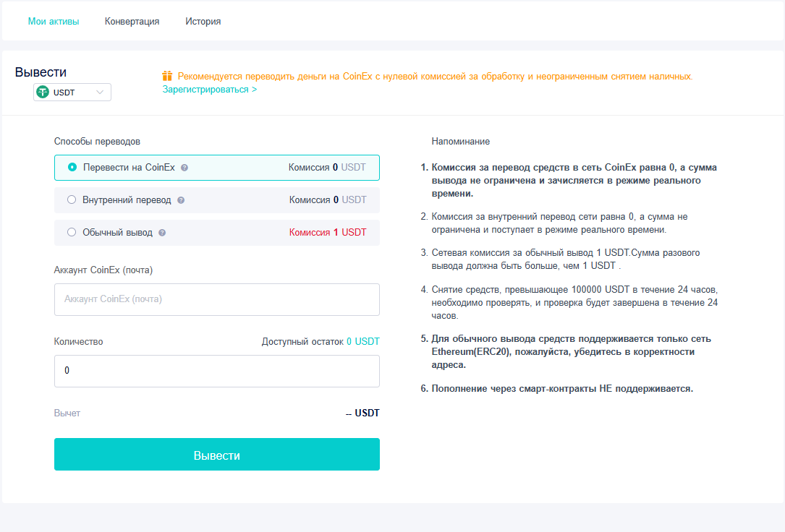The width and height of the screenshot is (785, 532).
Task: Focus the Аккаунт CoinEx (почта) input field
Action: 216,299
